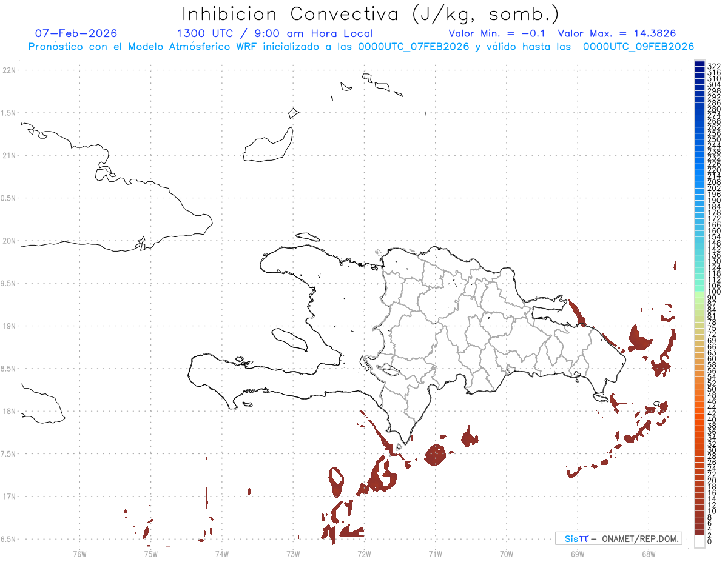Click the '7.5N' latitude label
Image resolution: width=728 pixels, height=562 pixels.
coord(8,454)
